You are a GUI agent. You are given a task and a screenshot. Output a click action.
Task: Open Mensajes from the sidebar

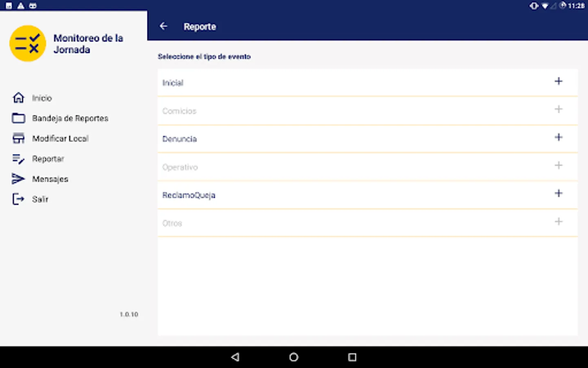point(50,179)
